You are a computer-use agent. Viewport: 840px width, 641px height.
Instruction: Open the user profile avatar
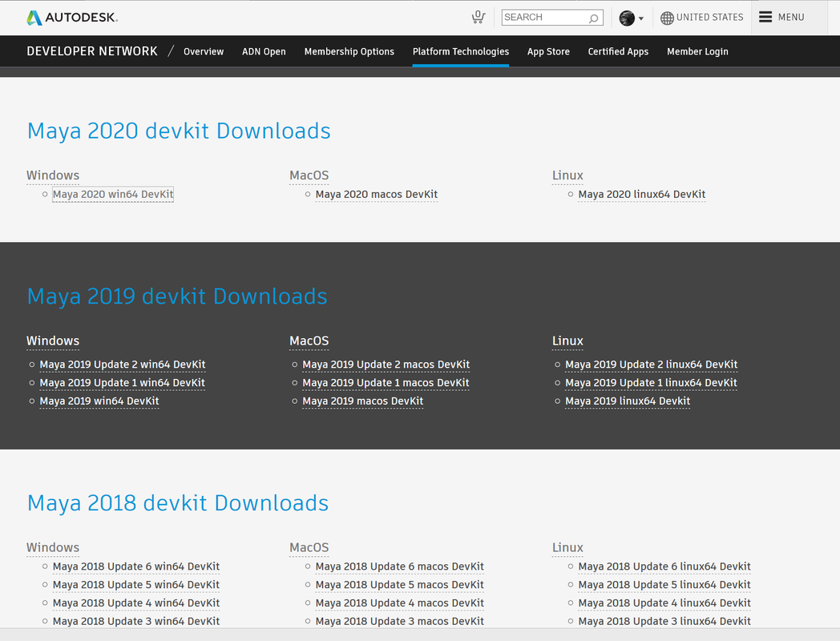coord(627,18)
